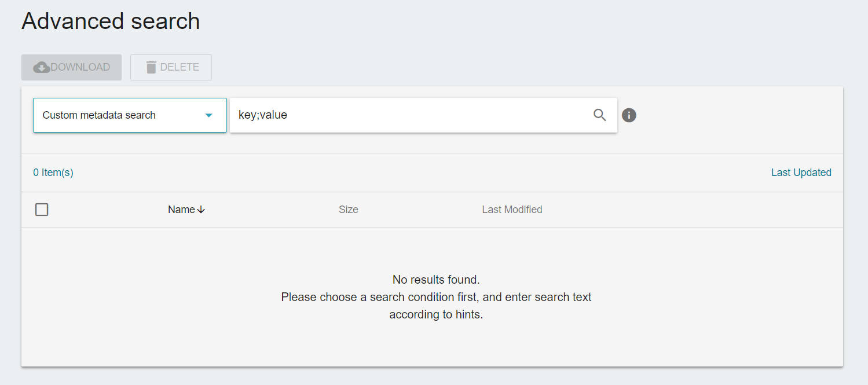
Task: Click the trash can delete icon
Action: pyautogui.click(x=151, y=67)
